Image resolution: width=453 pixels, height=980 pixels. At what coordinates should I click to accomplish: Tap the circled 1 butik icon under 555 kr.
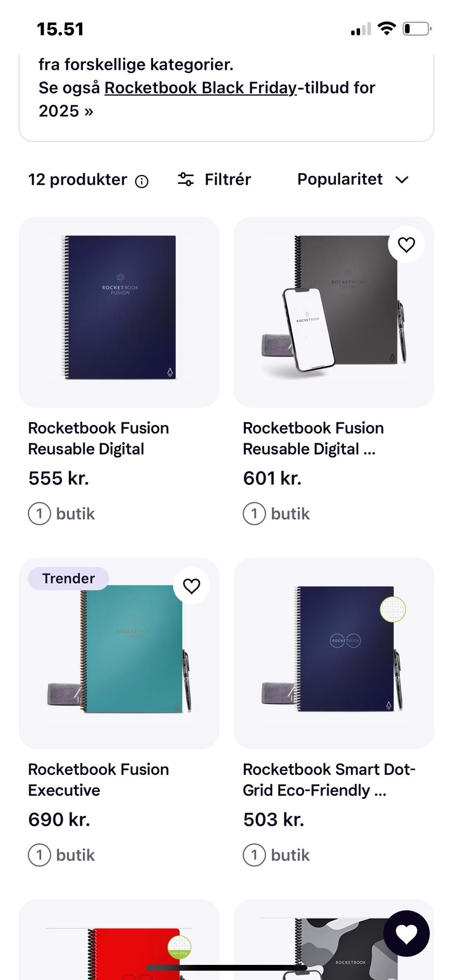pos(39,514)
